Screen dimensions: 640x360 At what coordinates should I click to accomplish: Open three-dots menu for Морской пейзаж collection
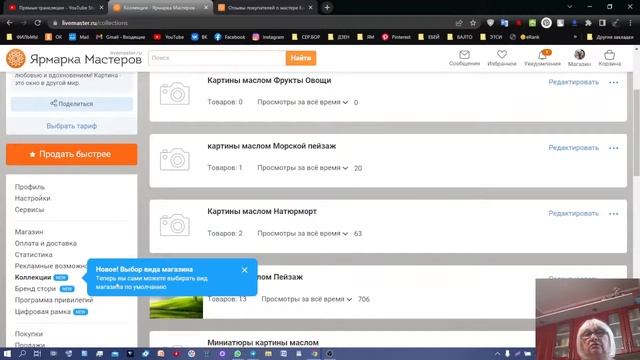(613, 148)
